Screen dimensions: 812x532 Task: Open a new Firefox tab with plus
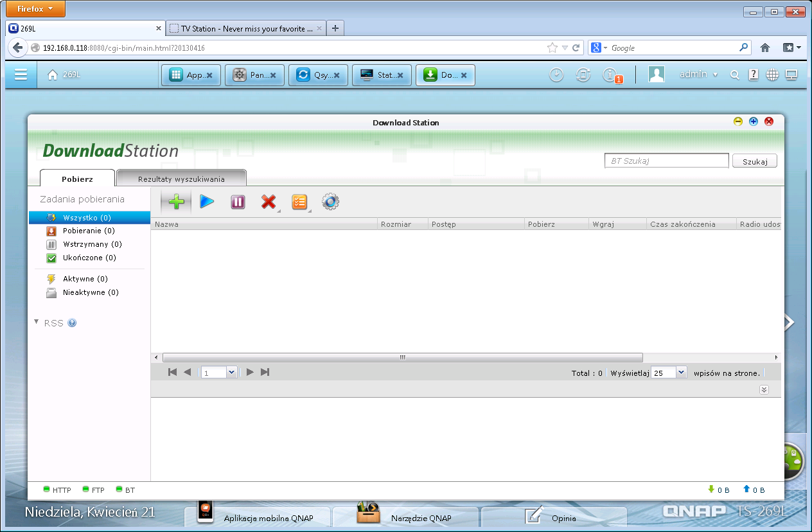click(x=335, y=28)
